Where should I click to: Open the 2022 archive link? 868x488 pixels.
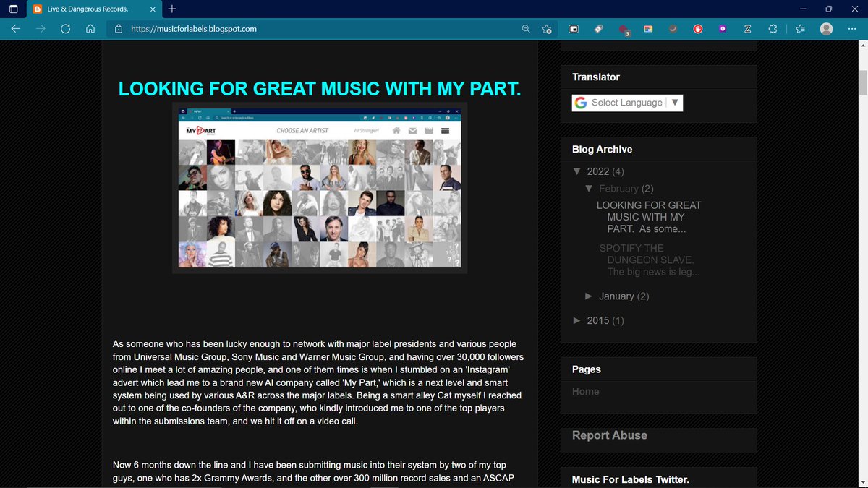coord(597,171)
